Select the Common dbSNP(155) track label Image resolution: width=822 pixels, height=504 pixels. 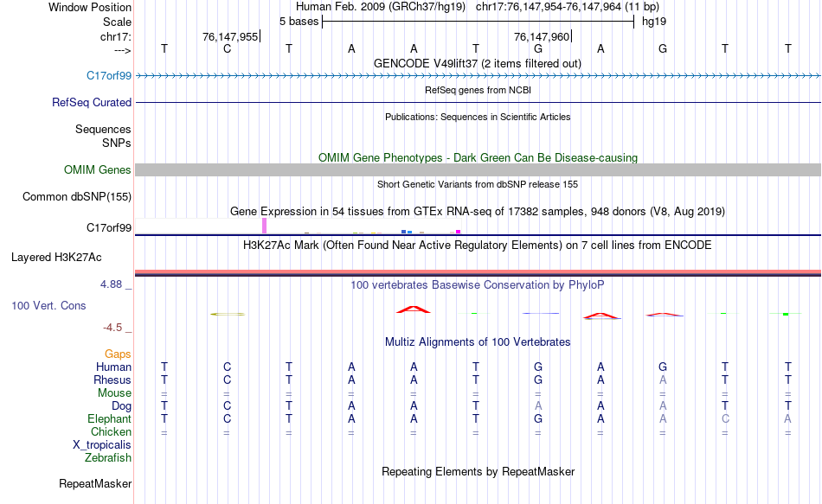point(76,197)
